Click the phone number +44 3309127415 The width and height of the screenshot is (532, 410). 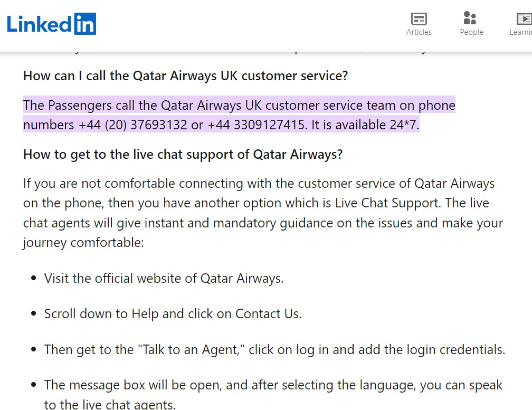[x=256, y=125]
